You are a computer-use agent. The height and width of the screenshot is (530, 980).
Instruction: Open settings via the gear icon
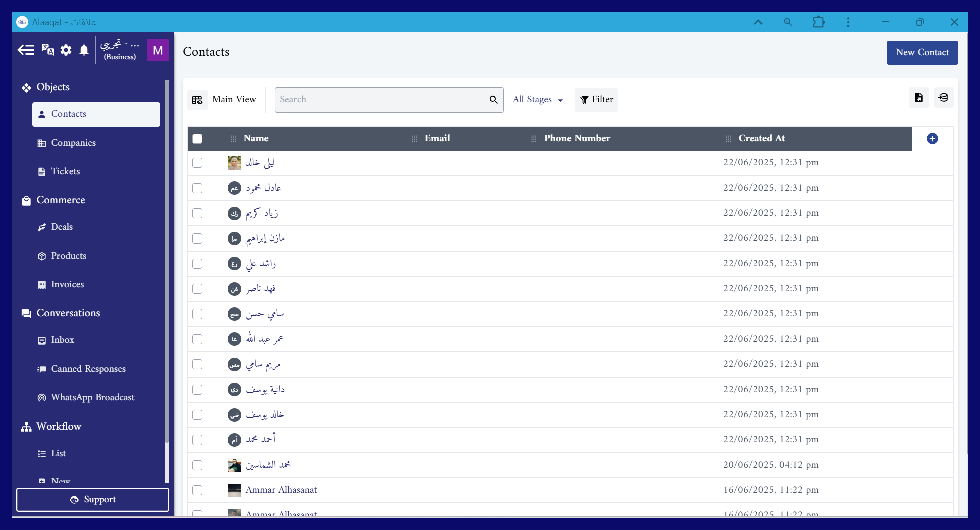coord(66,50)
